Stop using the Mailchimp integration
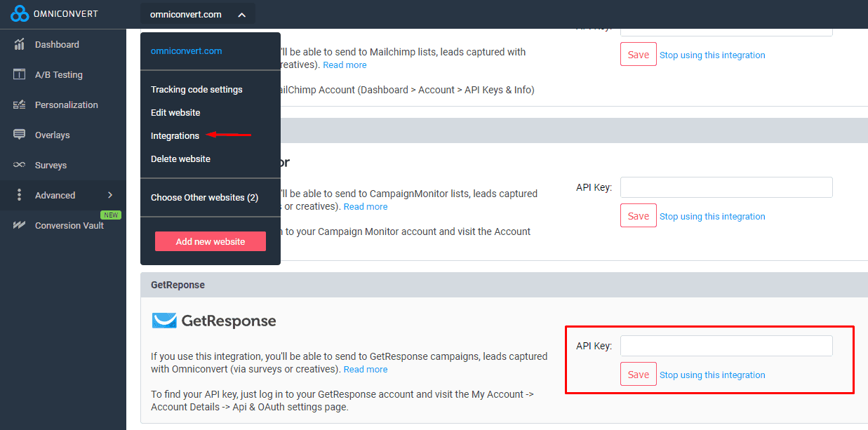Image resolution: width=868 pixels, height=430 pixels. 712,55
